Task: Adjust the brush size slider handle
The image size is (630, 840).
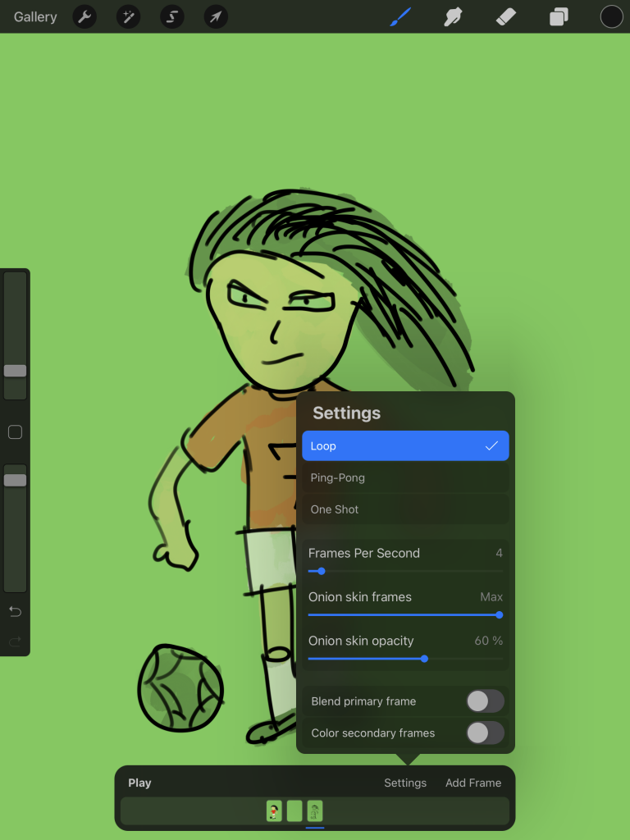Action: pyautogui.click(x=15, y=370)
